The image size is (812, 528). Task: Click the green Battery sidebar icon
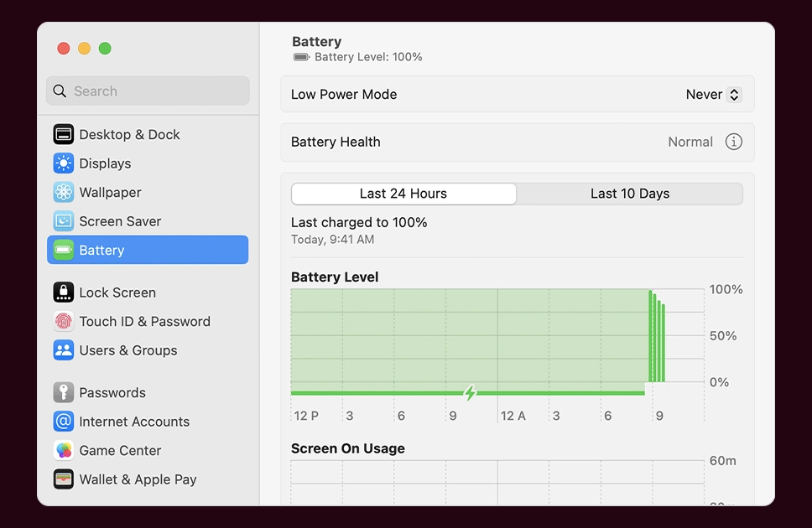click(63, 250)
